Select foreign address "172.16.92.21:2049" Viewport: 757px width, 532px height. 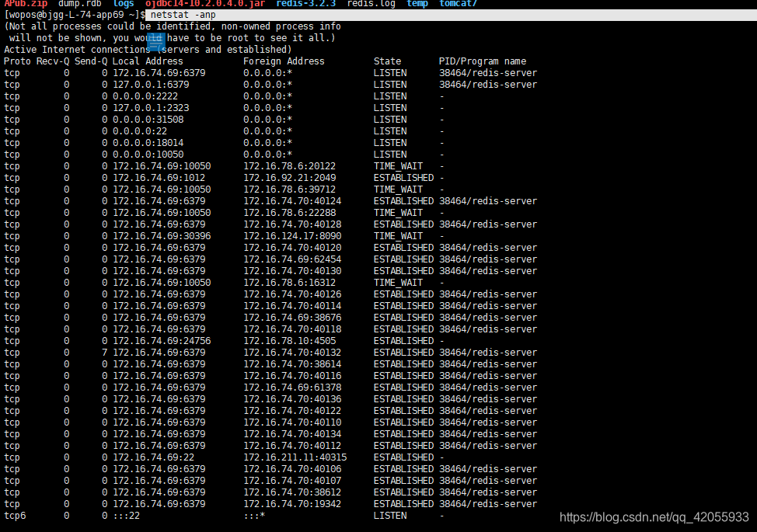click(x=289, y=178)
